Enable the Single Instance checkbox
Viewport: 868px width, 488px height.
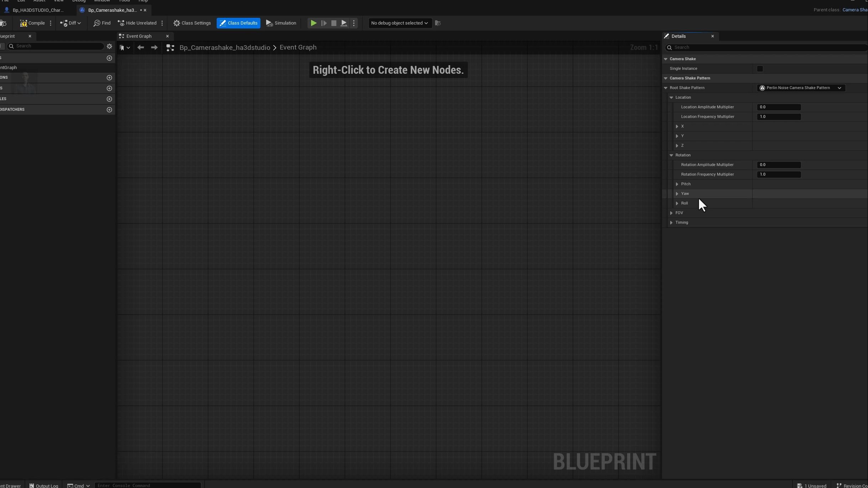pyautogui.click(x=760, y=69)
